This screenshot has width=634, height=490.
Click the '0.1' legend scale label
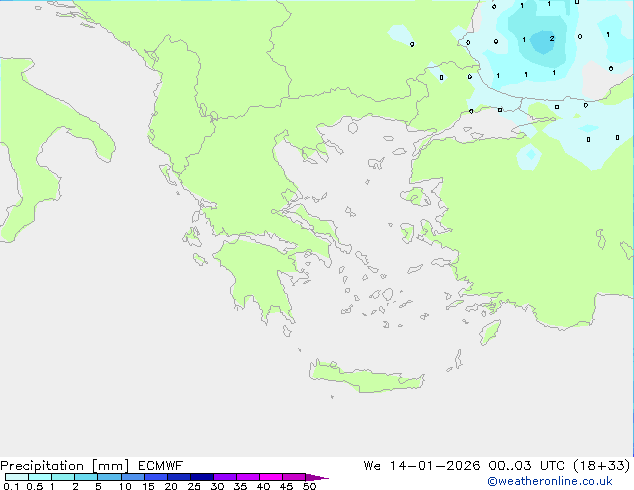pos(11,486)
